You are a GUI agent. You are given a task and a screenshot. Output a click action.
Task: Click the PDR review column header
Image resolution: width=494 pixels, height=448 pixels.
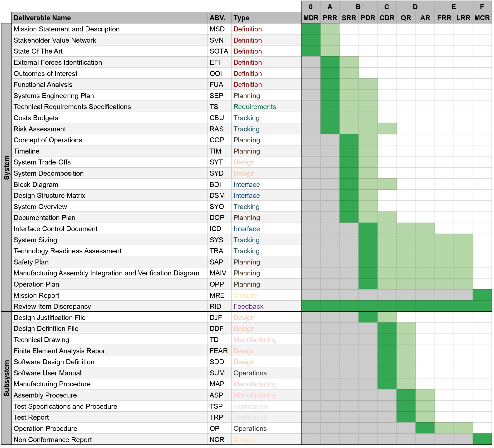pyautogui.click(x=368, y=18)
